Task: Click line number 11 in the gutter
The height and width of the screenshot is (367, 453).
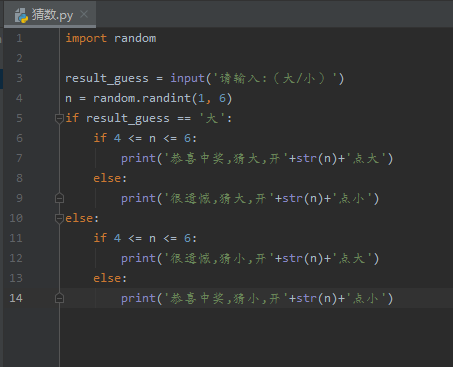Action: click(16, 238)
